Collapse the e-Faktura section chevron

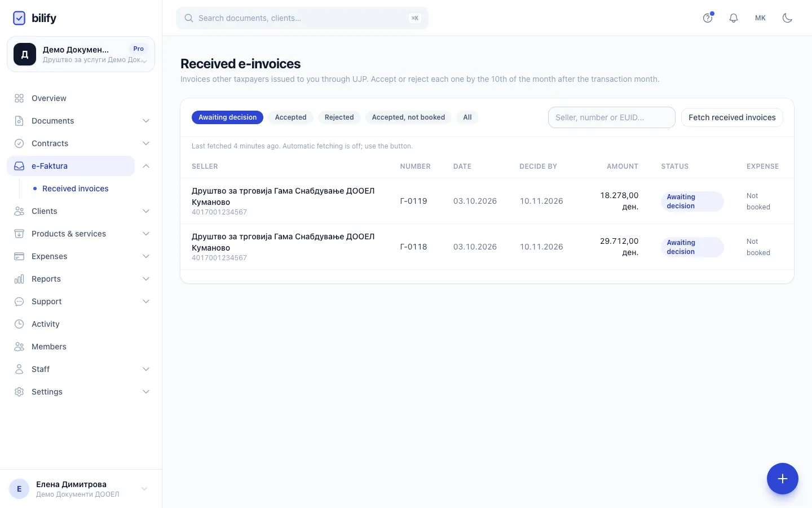(x=146, y=166)
